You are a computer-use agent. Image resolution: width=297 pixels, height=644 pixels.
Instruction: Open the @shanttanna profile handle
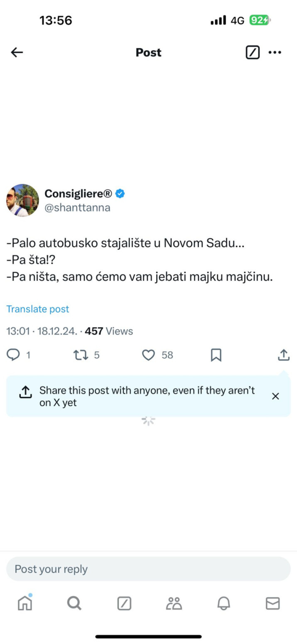point(77,208)
